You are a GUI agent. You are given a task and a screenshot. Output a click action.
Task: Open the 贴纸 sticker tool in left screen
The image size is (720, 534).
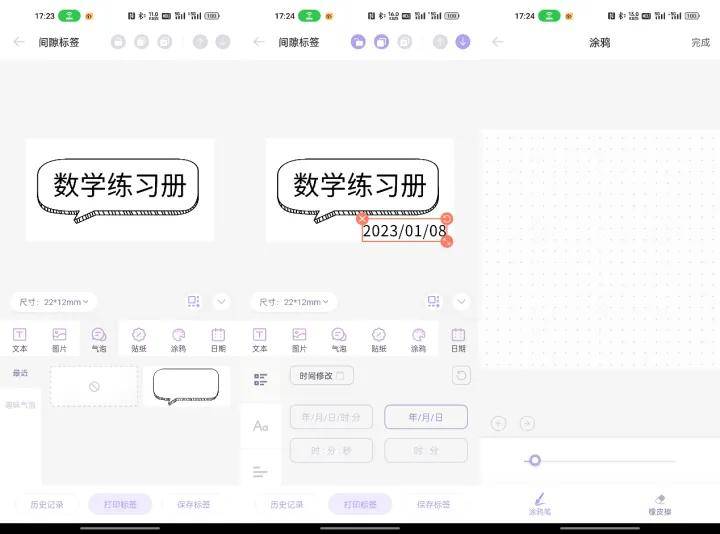tap(139, 340)
